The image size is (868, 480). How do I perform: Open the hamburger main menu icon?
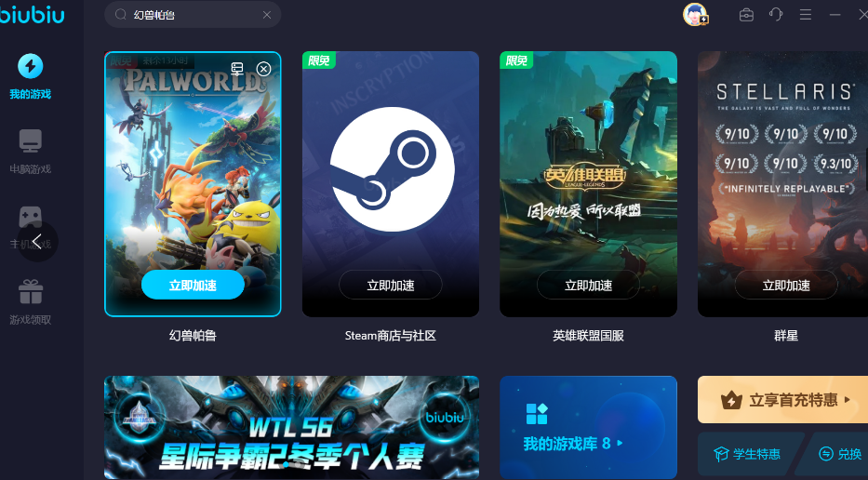click(x=806, y=15)
